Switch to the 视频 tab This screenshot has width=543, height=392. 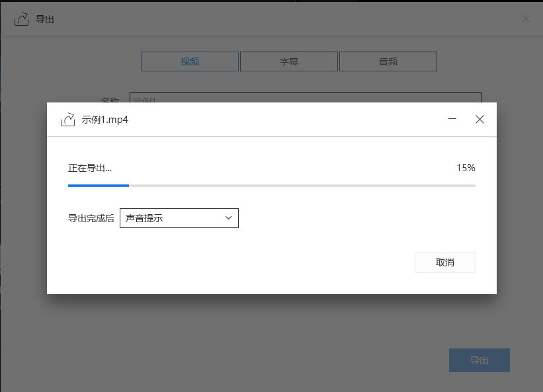tap(190, 61)
